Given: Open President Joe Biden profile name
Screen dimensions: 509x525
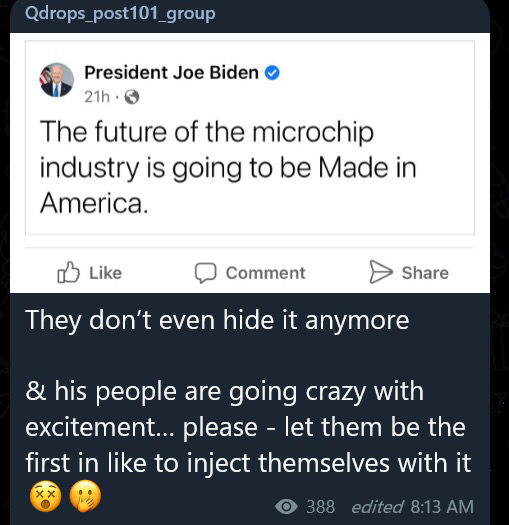Looking at the screenshot, I should point(171,73).
